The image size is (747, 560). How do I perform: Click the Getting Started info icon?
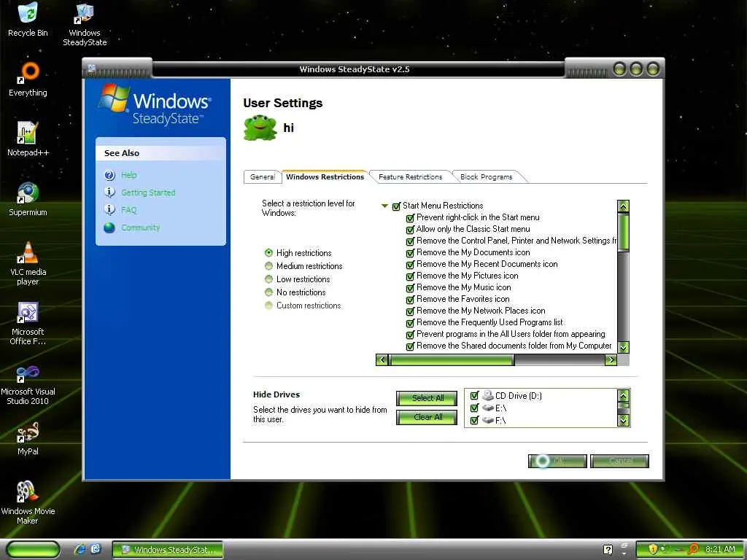109,192
